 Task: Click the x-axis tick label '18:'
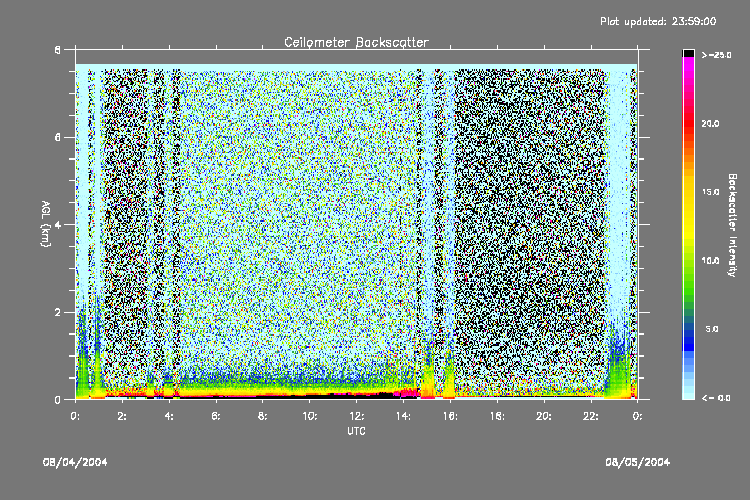coord(497,416)
